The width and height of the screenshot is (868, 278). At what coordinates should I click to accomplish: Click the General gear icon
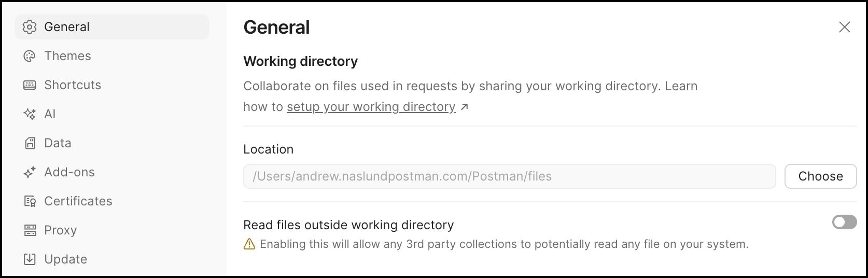(30, 27)
